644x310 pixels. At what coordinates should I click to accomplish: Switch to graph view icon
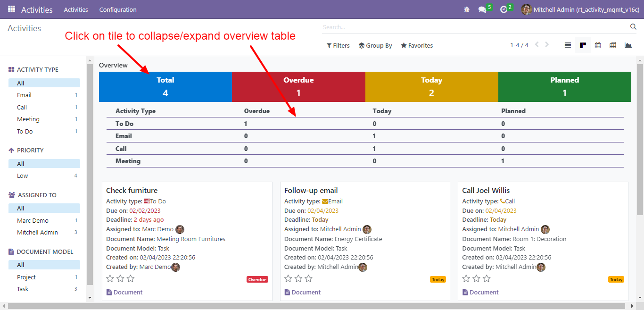coord(628,45)
